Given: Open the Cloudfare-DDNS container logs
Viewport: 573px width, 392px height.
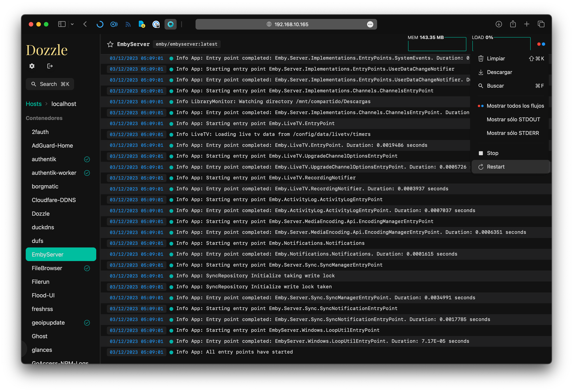Looking at the screenshot, I should pos(61,200).
